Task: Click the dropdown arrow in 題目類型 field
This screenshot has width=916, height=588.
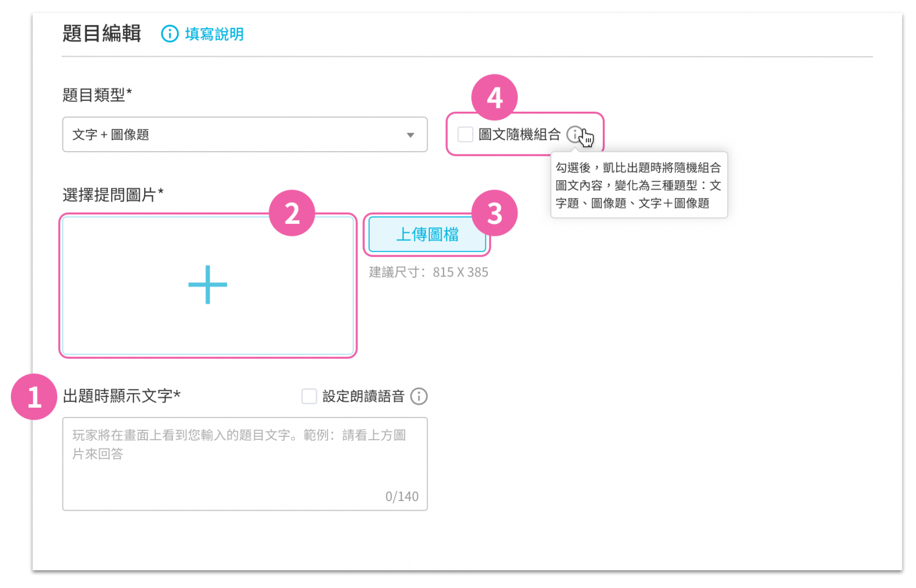Action: click(x=410, y=135)
